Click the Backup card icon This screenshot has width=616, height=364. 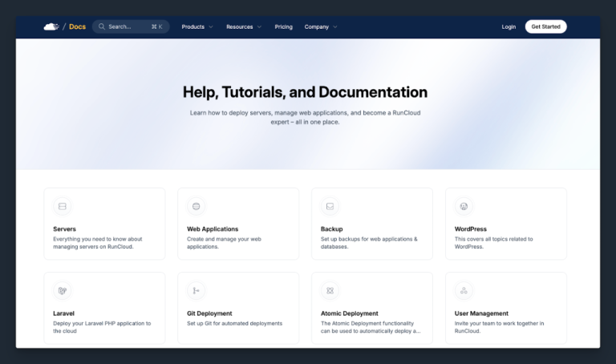[x=330, y=206]
